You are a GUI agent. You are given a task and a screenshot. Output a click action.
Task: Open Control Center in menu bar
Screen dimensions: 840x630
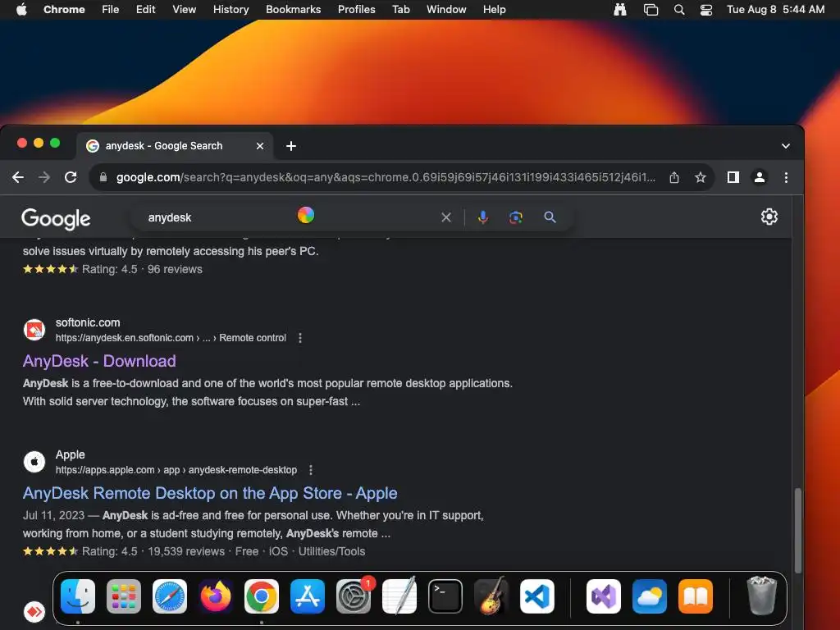pyautogui.click(x=706, y=10)
